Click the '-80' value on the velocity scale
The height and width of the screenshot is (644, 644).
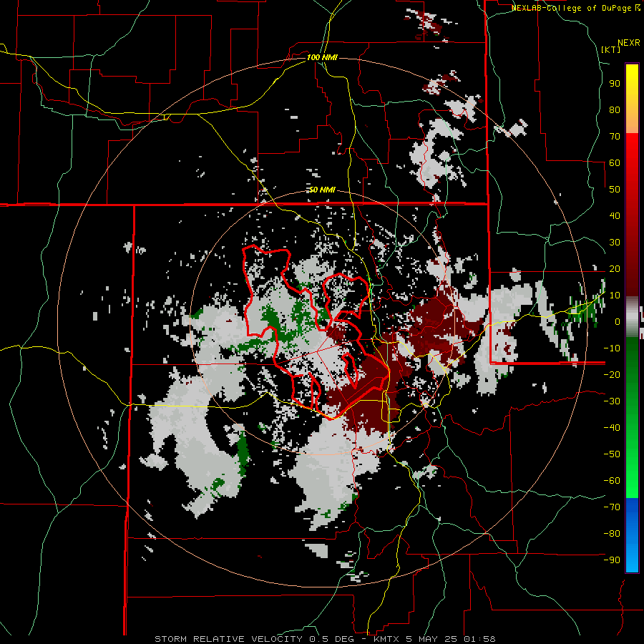tap(612, 534)
